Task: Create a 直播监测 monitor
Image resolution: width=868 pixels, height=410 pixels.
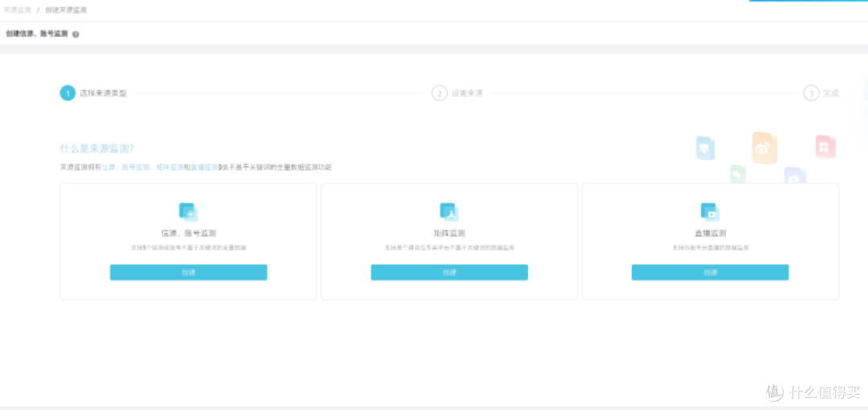Action: [x=710, y=273]
